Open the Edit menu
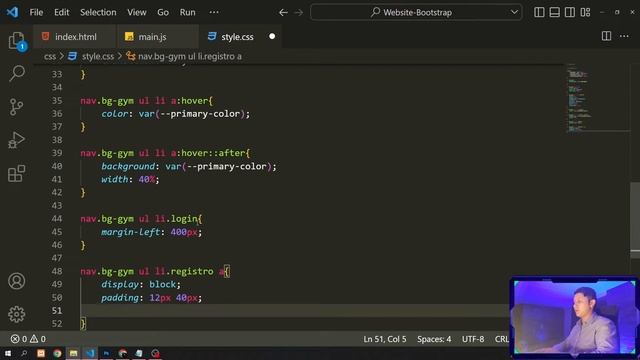The width and height of the screenshot is (640, 360). (62, 12)
